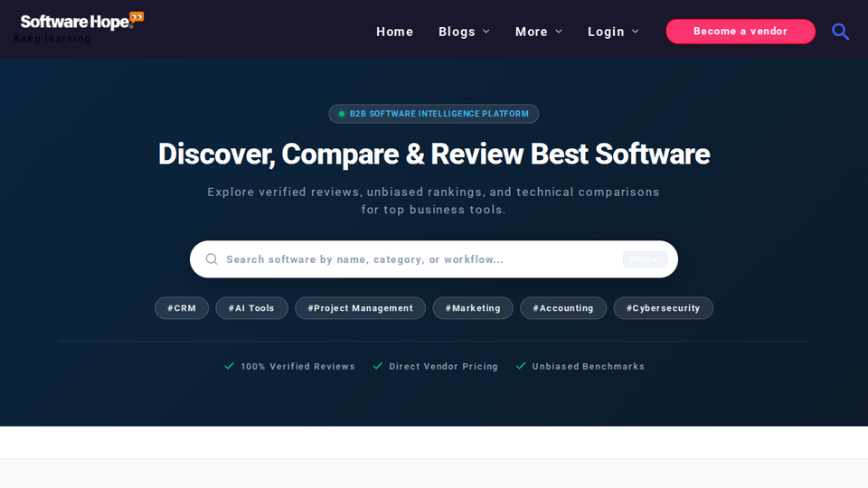The image size is (868, 488).
Task: Click the Become a vendor button
Action: [x=741, y=31]
